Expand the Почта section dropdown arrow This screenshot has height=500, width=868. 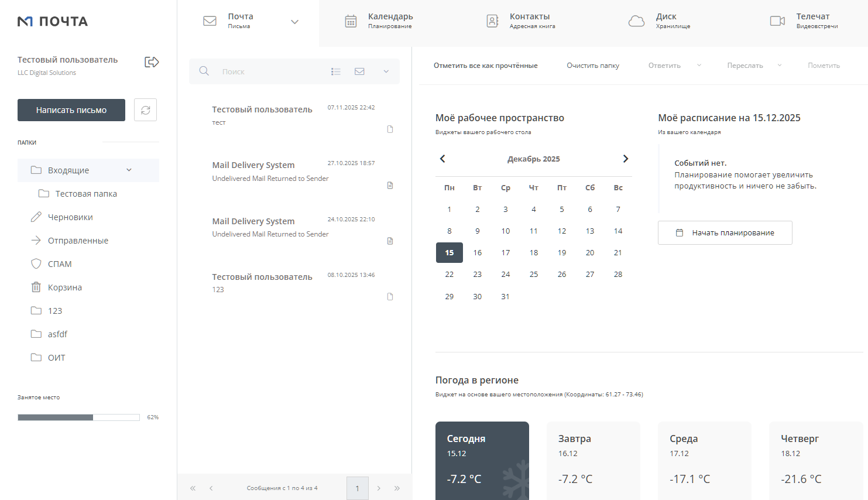point(294,22)
